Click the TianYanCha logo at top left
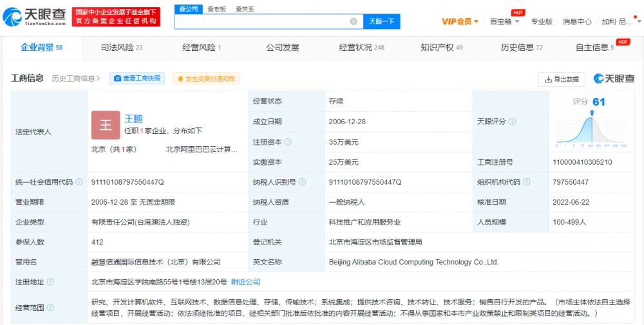644x325 pixels. pyautogui.click(x=35, y=17)
